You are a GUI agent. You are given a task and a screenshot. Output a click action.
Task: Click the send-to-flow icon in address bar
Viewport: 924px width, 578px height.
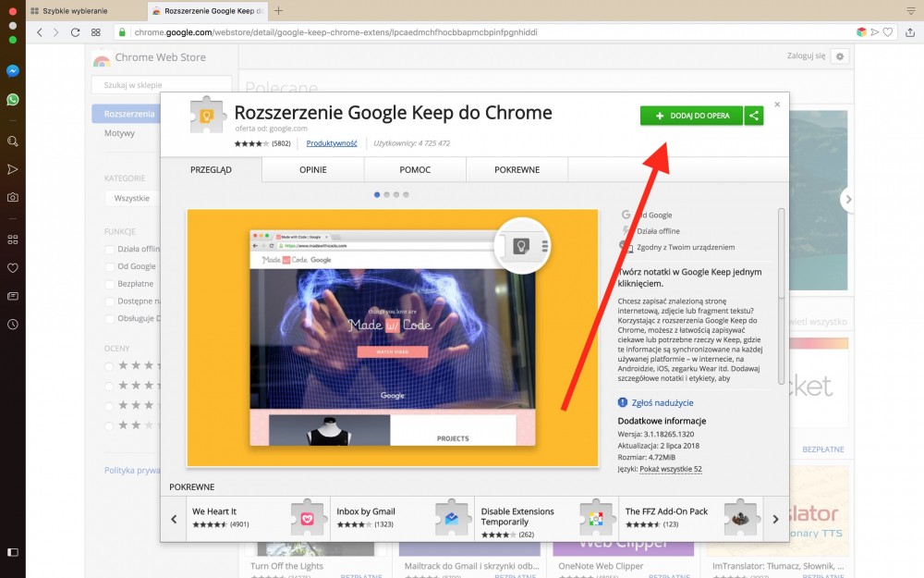[x=875, y=32]
